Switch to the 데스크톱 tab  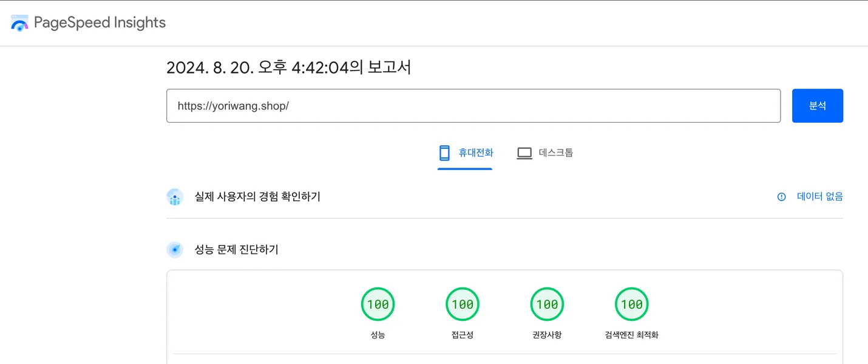pyautogui.click(x=544, y=153)
